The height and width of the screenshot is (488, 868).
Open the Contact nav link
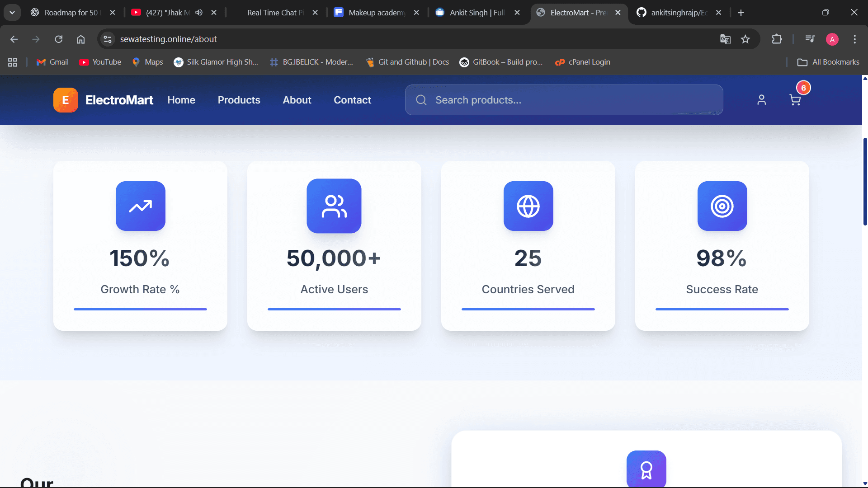(x=352, y=100)
